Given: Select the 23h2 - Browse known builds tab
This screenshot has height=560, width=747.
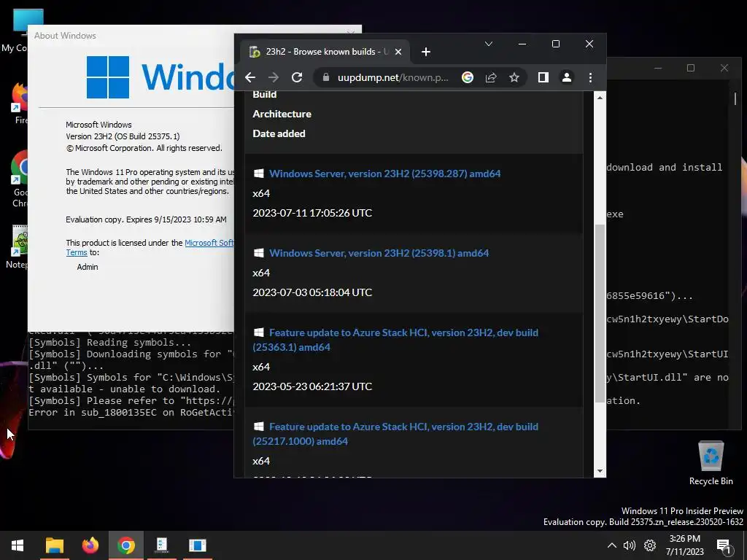Looking at the screenshot, I should point(325,52).
